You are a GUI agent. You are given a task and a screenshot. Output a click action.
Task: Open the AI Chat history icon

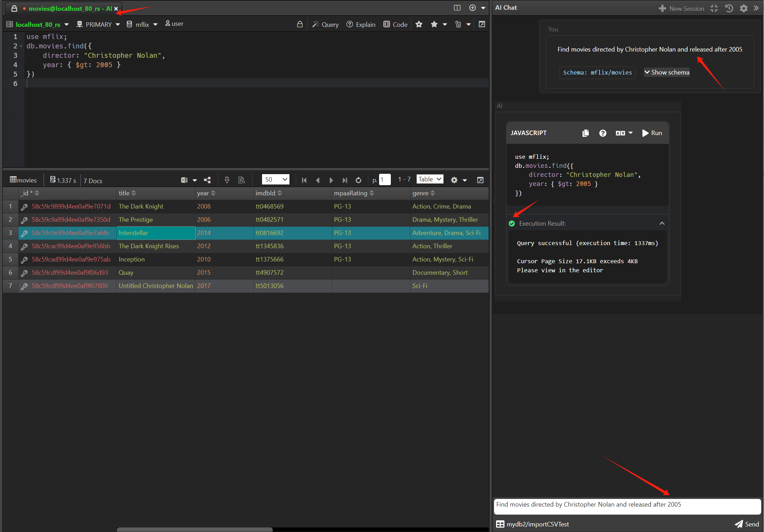click(729, 8)
